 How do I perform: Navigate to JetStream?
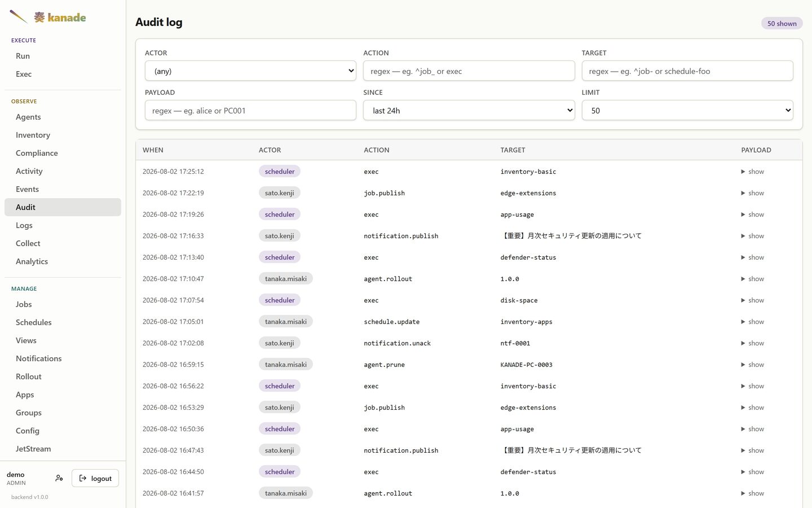pyautogui.click(x=63, y=449)
